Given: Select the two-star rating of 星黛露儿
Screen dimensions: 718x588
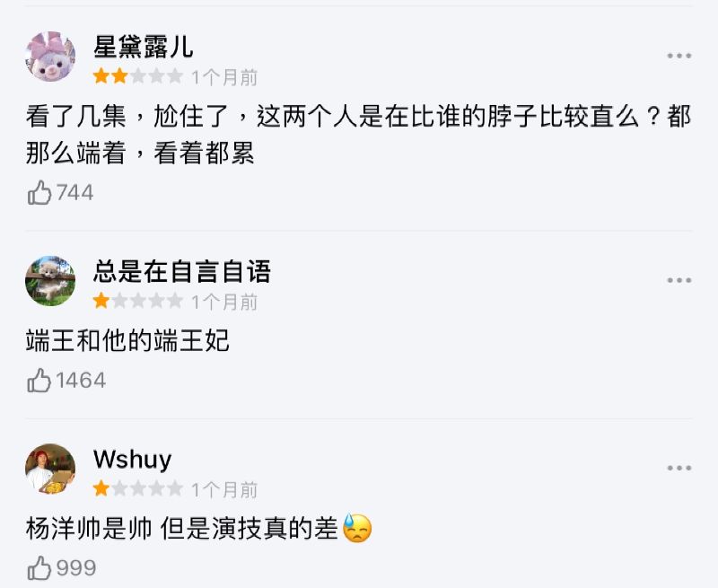Looking at the screenshot, I should (138, 76).
